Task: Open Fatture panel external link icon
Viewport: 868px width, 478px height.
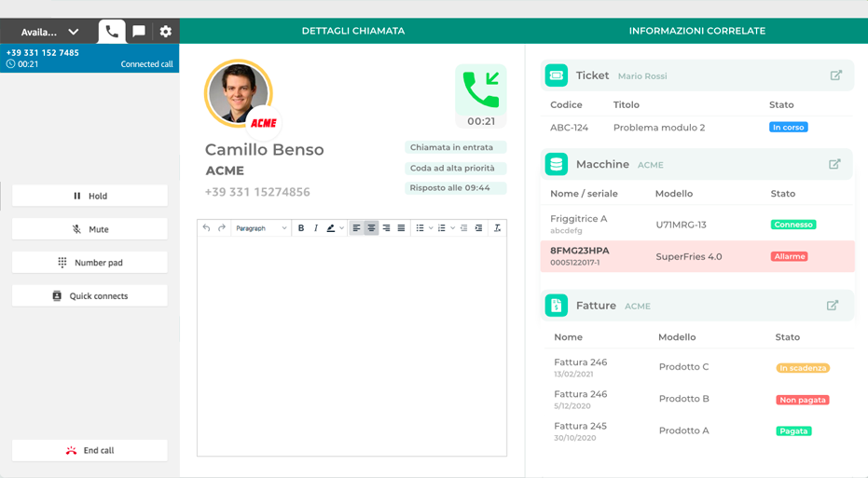Action: pyautogui.click(x=833, y=305)
